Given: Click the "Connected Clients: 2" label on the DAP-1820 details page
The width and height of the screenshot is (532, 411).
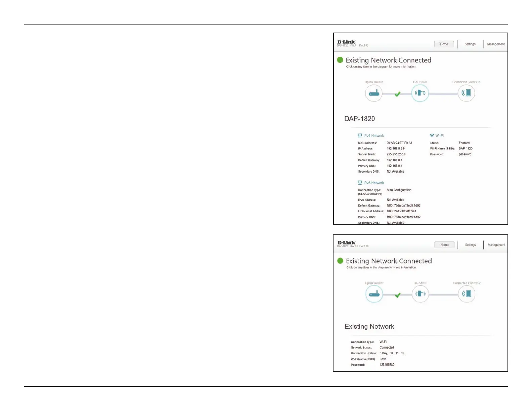Looking at the screenshot, I should [466, 82].
